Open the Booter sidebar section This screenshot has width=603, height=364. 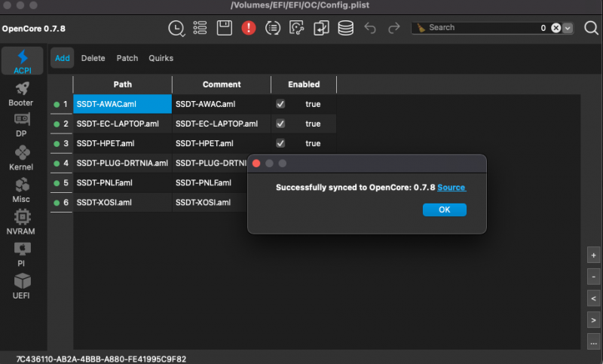click(x=21, y=93)
